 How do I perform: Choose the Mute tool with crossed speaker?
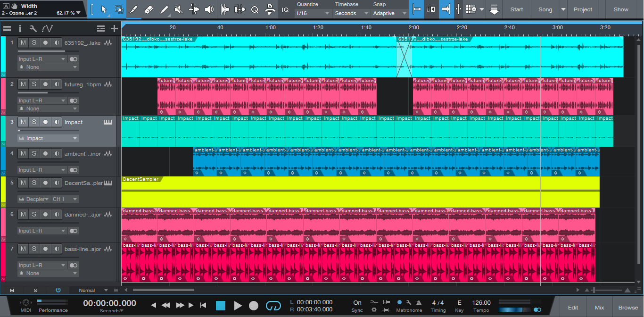point(179,9)
